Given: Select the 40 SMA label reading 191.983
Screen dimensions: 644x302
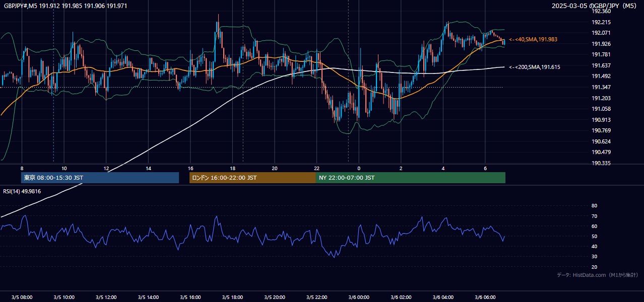Looking at the screenshot, I should [533, 39].
